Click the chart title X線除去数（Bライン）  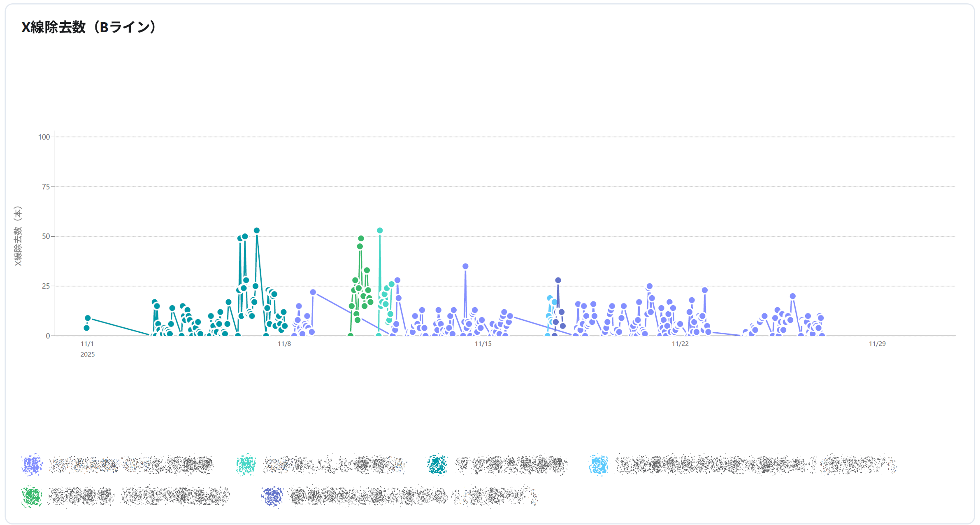88,27
